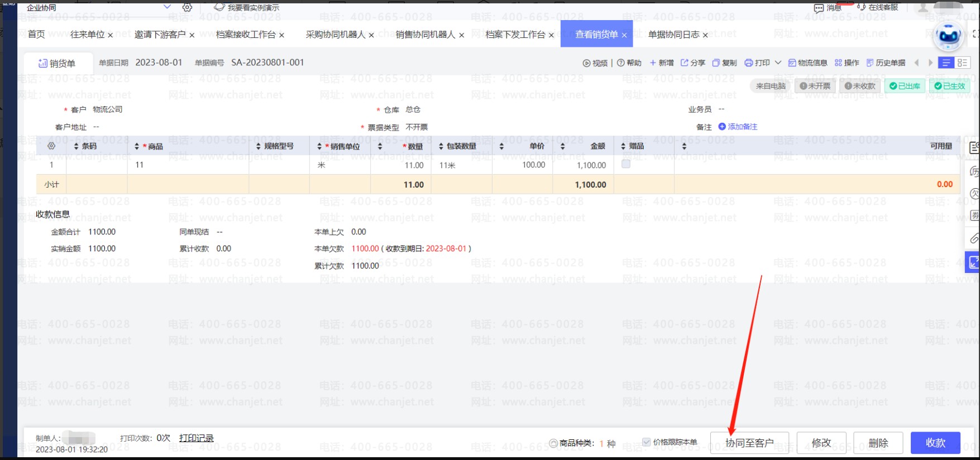Click the 复制 copy icon

click(716, 63)
